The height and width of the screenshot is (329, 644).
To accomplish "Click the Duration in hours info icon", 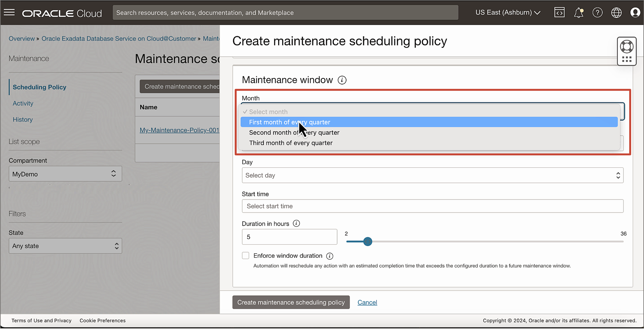I will click(x=296, y=224).
